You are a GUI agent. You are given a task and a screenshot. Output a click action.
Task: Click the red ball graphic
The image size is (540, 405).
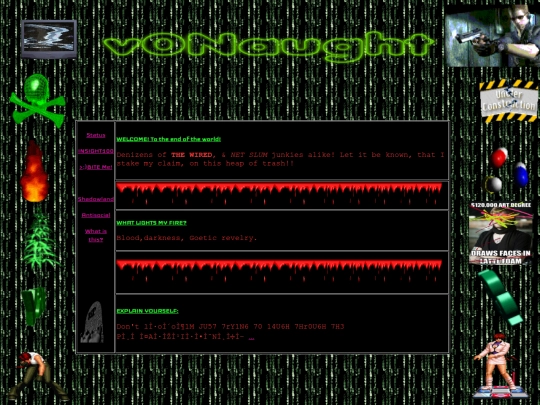coord(499,157)
